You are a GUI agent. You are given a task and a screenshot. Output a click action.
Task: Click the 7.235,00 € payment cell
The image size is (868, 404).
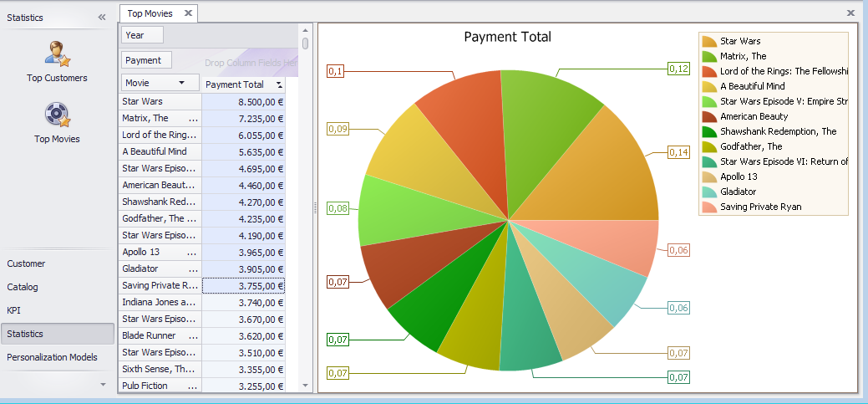pos(244,119)
